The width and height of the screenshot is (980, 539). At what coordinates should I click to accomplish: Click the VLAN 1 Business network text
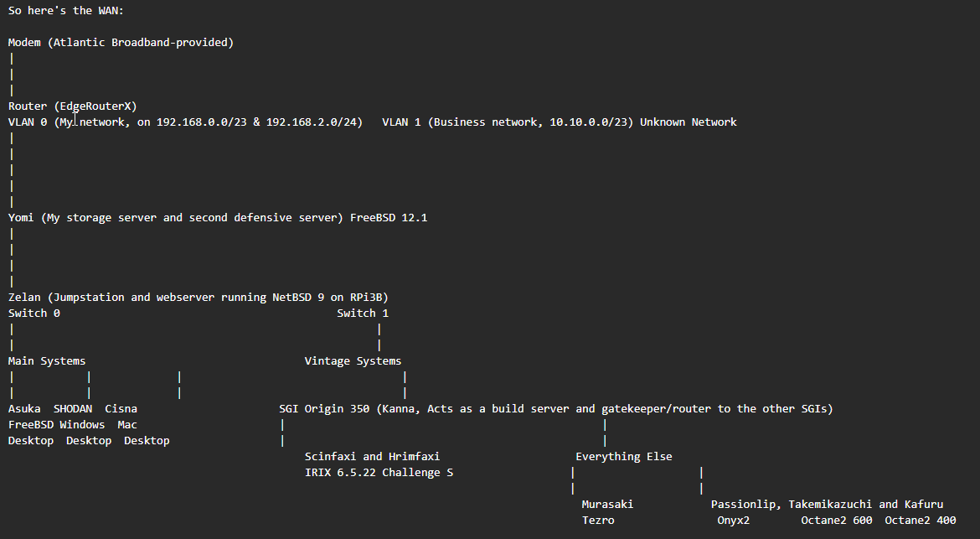pyautogui.click(x=508, y=122)
